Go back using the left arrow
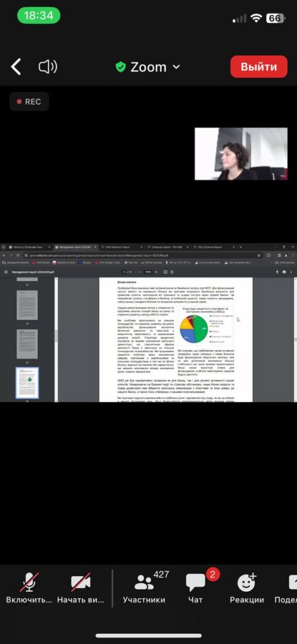Image resolution: width=297 pixels, height=644 pixels. (16, 67)
